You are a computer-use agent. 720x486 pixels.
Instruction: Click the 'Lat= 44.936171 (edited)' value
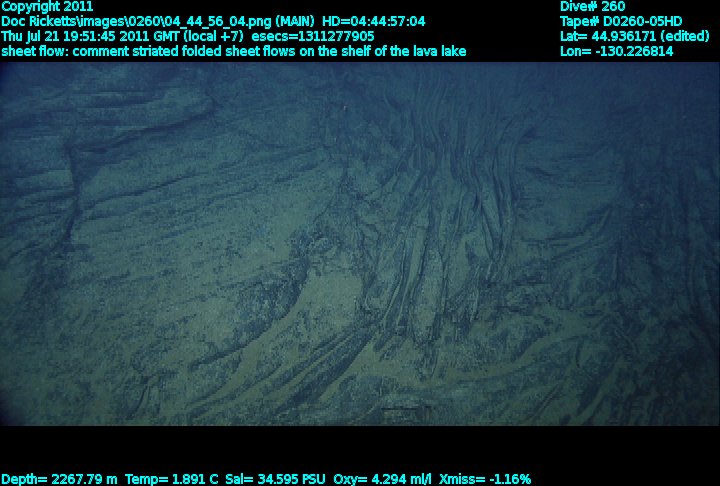[x=635, y=36]
